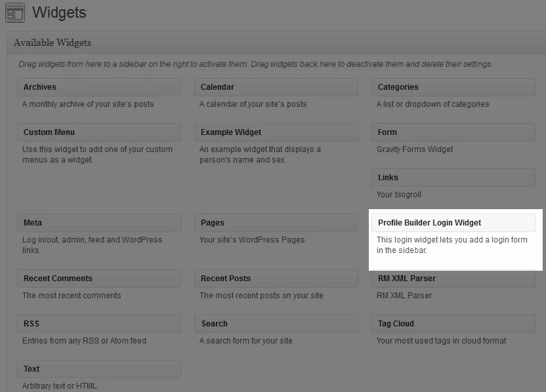Click the Categories widget title bar
Image resolution: width=546 pixels, height=392 pixels.
point(453,87)
